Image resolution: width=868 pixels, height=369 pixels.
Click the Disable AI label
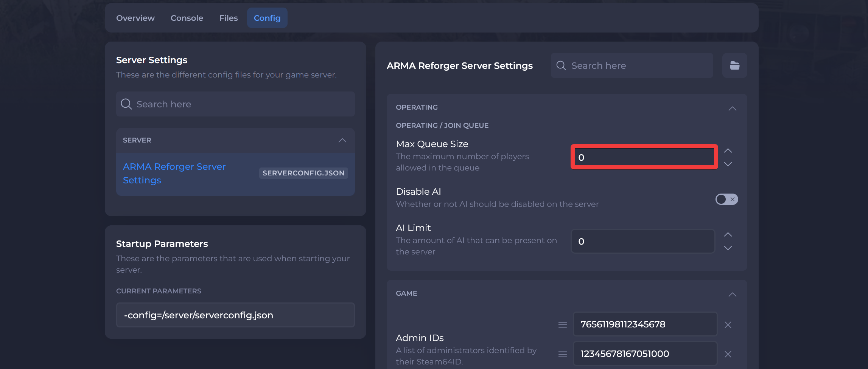tap(418, 191)
